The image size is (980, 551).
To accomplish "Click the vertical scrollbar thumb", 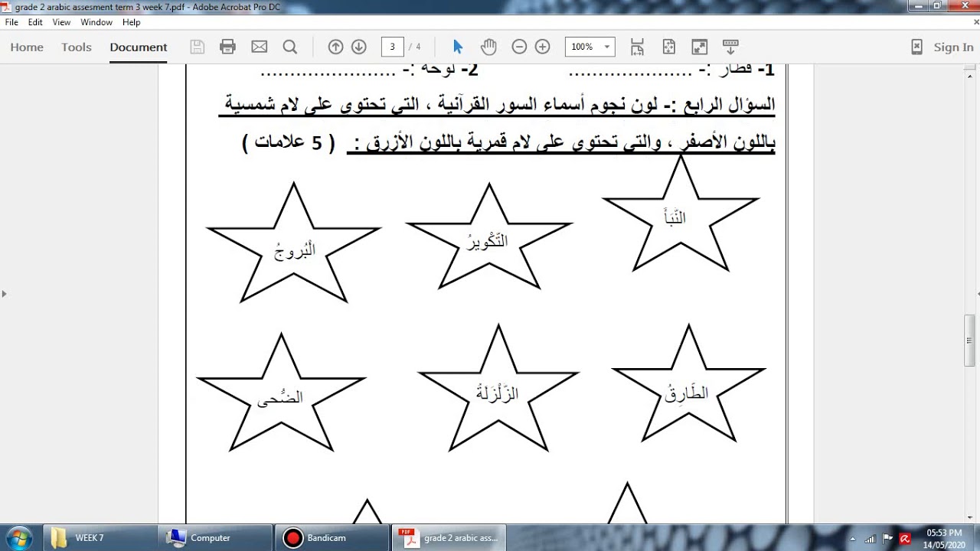I will coord(970,342).
